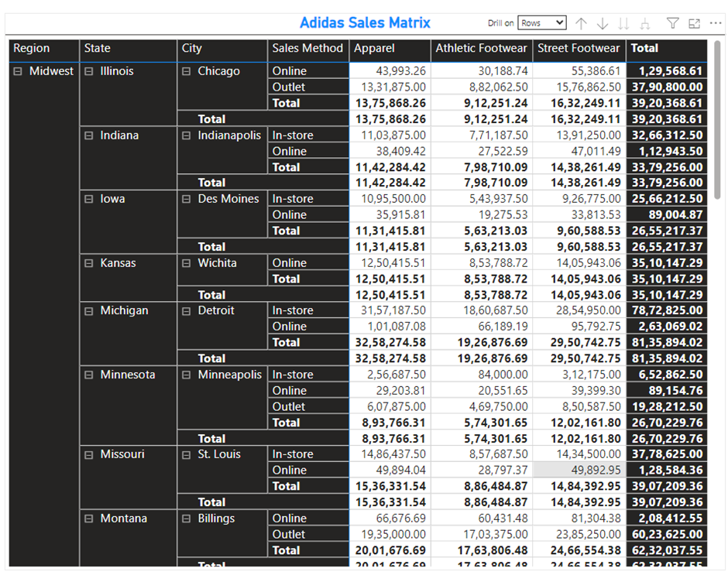728x575 pixels.
Task: Click the Online row under Wichita
Action: tap(308, 263)
